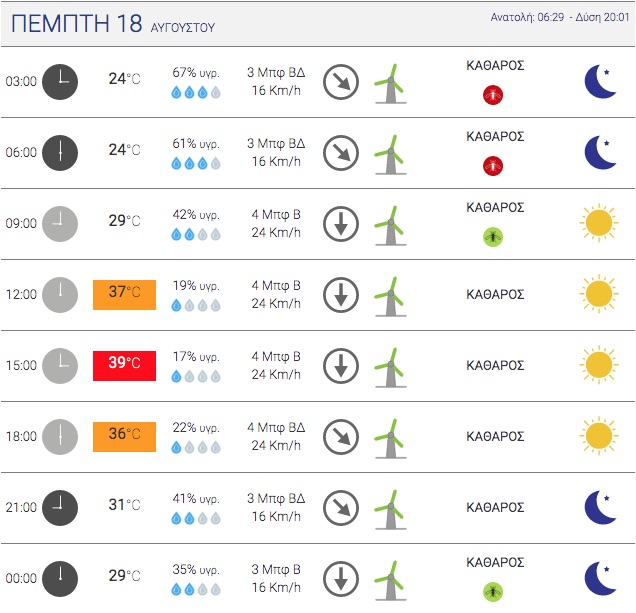
Task: Click the red 39°C temperature box
Action: point(125,366)
